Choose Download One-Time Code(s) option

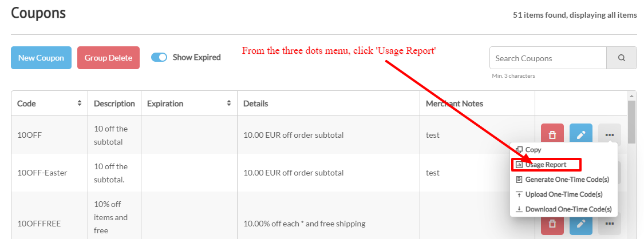(x=563, y=209)
